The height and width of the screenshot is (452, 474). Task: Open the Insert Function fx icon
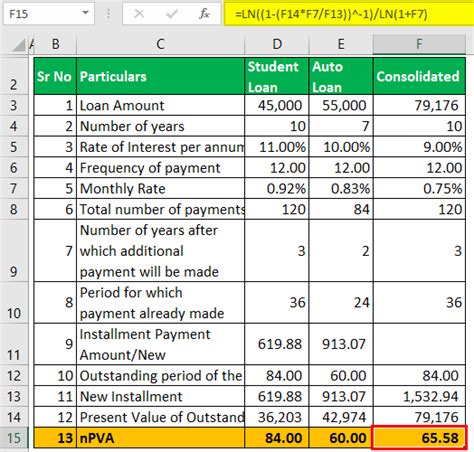coord(204,14)
